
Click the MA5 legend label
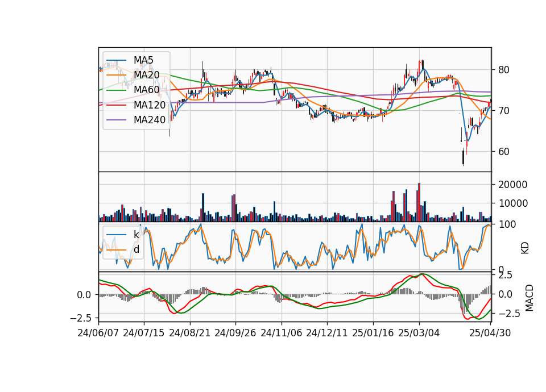click(143, 60)
